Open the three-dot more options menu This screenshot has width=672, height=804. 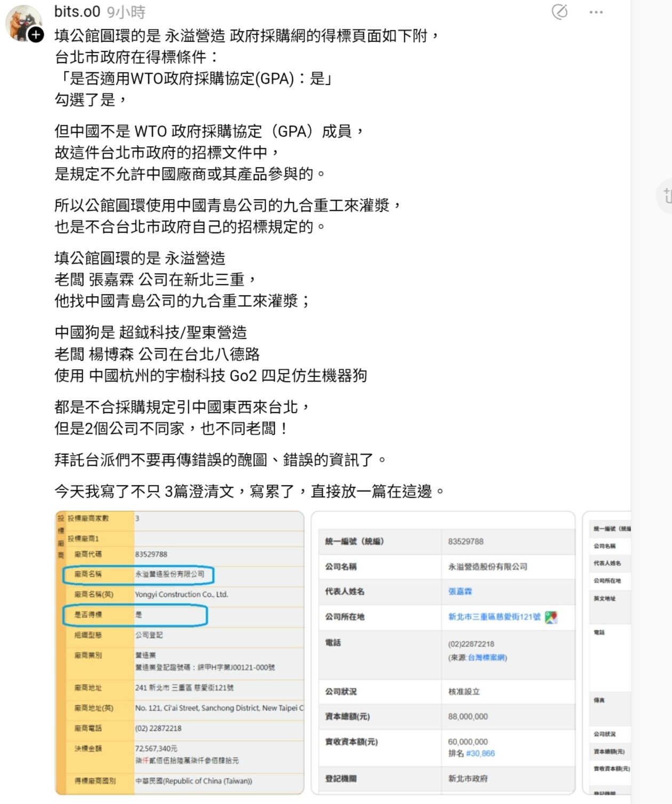point(596,12)
